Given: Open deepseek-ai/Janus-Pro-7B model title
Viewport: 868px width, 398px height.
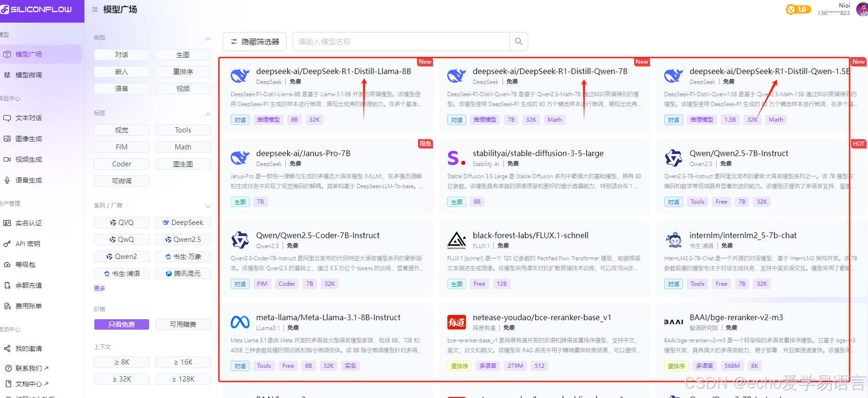Looking at the screenshot, I should (303, 153).
